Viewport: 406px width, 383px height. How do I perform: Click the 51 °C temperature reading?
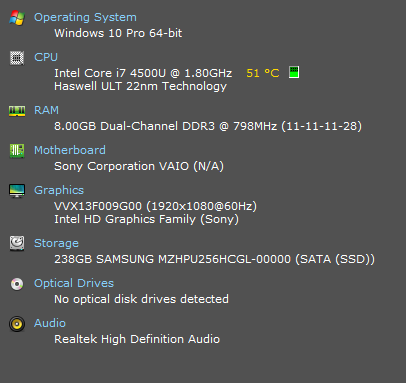(263, 73)
